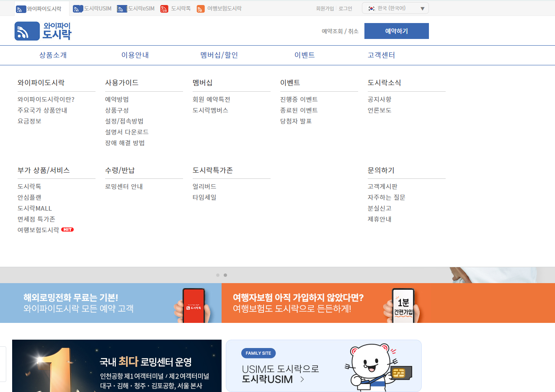Click the HIT badge beside 여행보험도시락
Screen dimensions: 555x392
[67, 229]
